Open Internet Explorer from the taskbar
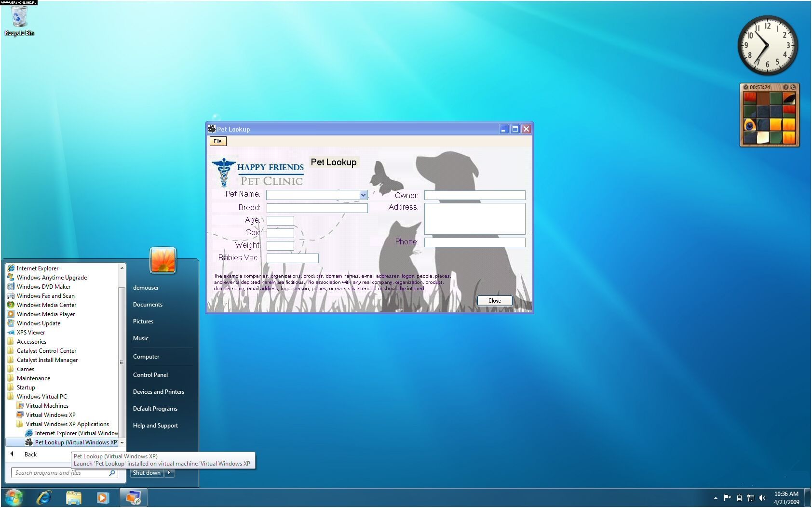The height and width of the screenshot is (508, 812). [x=44, y=497]
